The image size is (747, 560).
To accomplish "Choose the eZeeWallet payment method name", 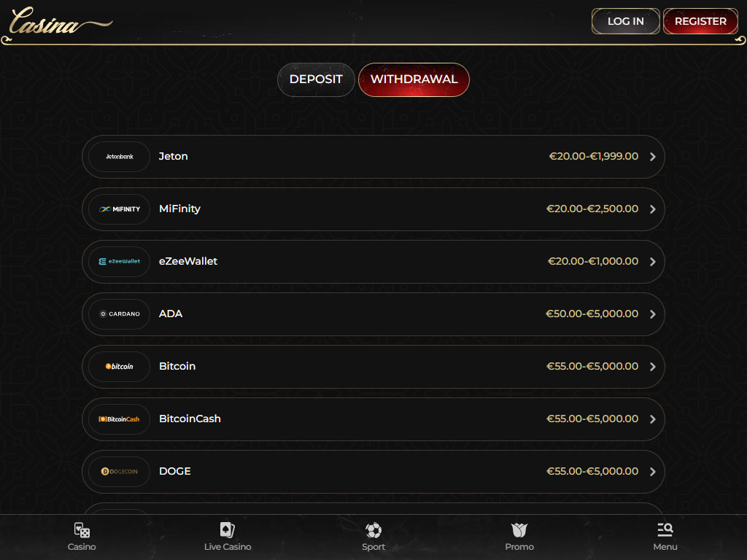I will pos(188,262).
